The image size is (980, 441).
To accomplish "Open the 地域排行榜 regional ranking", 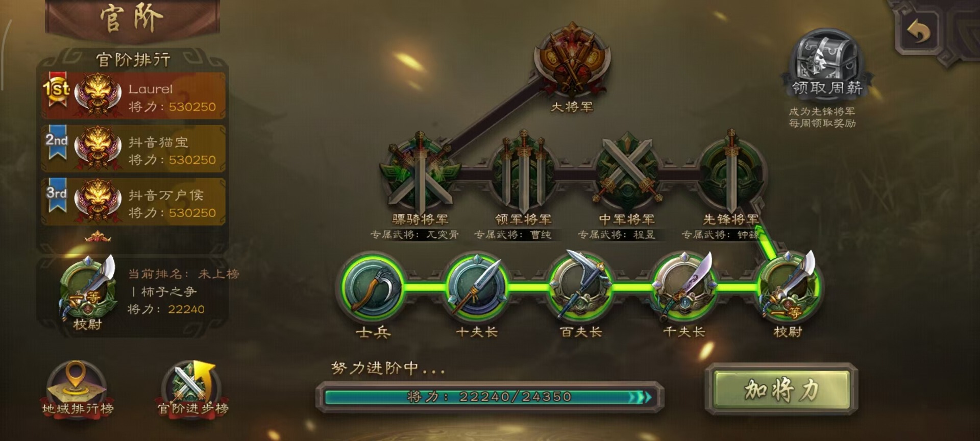I will (78, 388).
